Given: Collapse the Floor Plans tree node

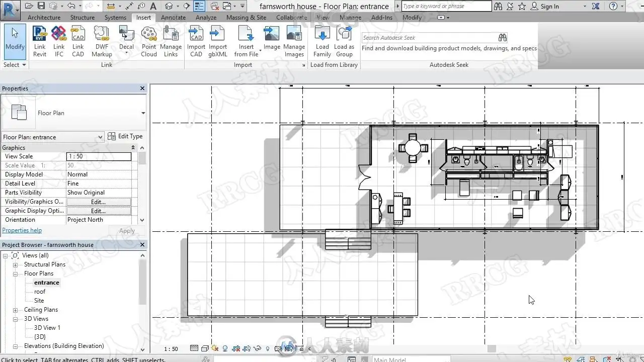Looking at the screenshot, I should 16,274.
